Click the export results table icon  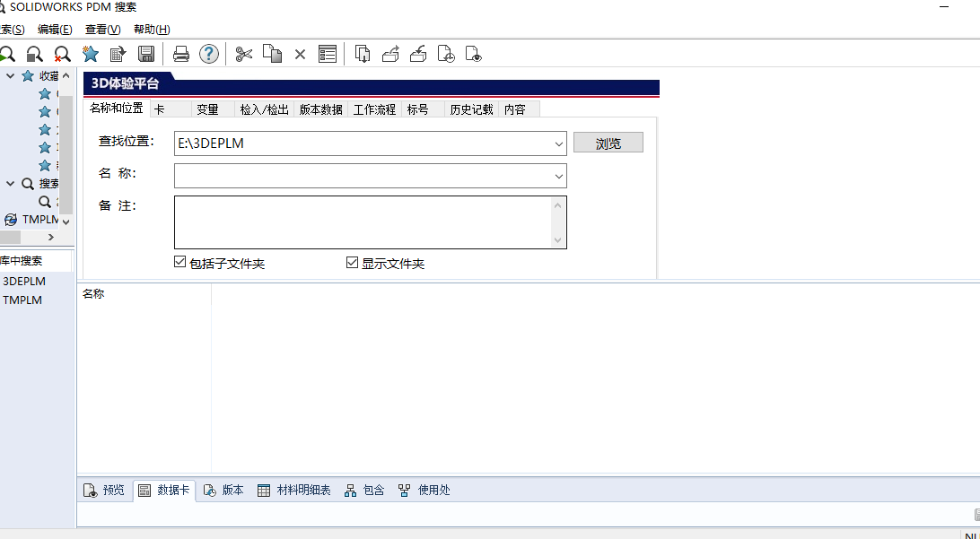tap(118, 55)
